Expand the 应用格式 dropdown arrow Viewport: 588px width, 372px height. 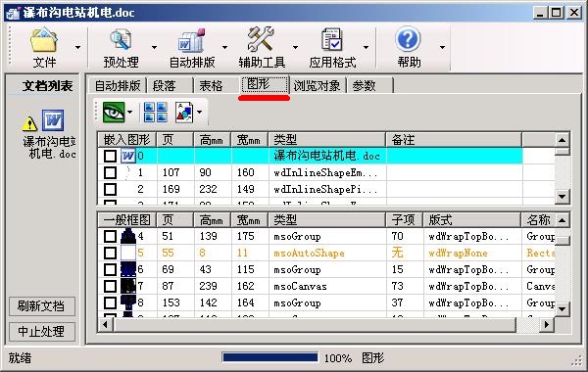(x=366, y=48)
